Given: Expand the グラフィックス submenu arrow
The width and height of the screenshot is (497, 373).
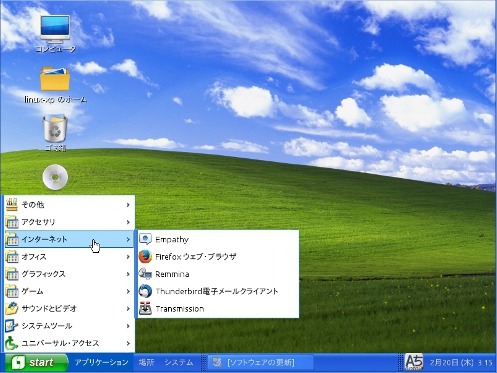Looking at the screenshot, I should (128, 274).
